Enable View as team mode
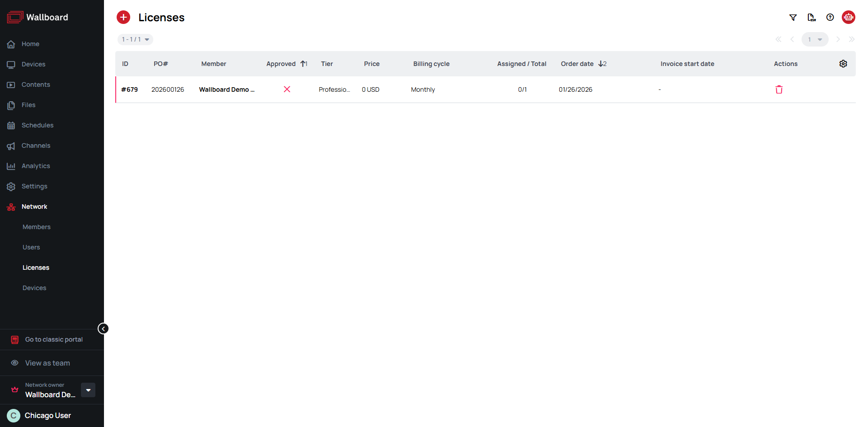868x427 pixels. [47, 363]
